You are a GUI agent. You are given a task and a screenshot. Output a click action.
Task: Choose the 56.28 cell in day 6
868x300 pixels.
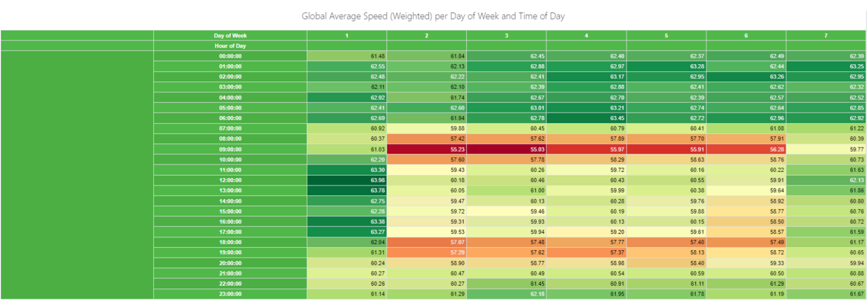coord(746,149)
